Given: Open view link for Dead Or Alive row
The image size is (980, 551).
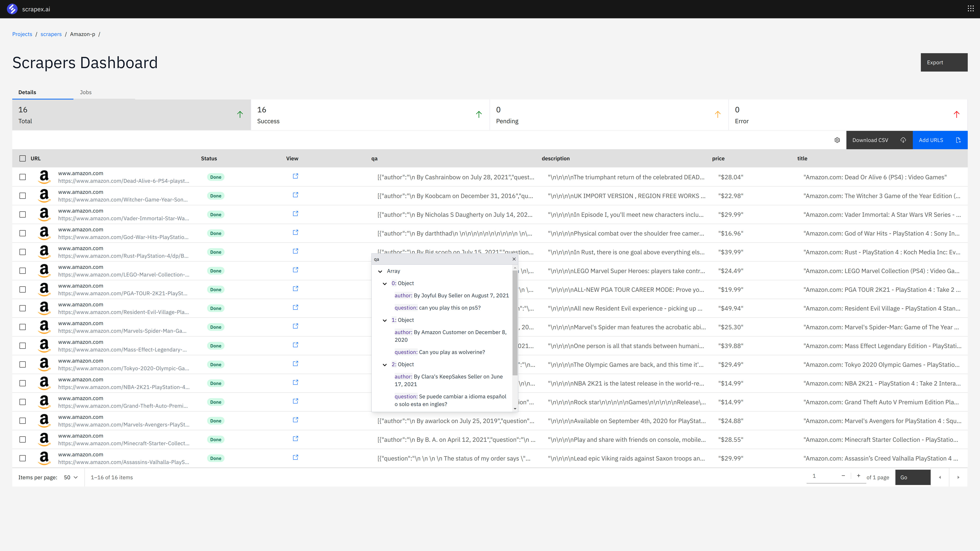Looking at the screenshot, I should pyautogui.click(x=295, y=176).
